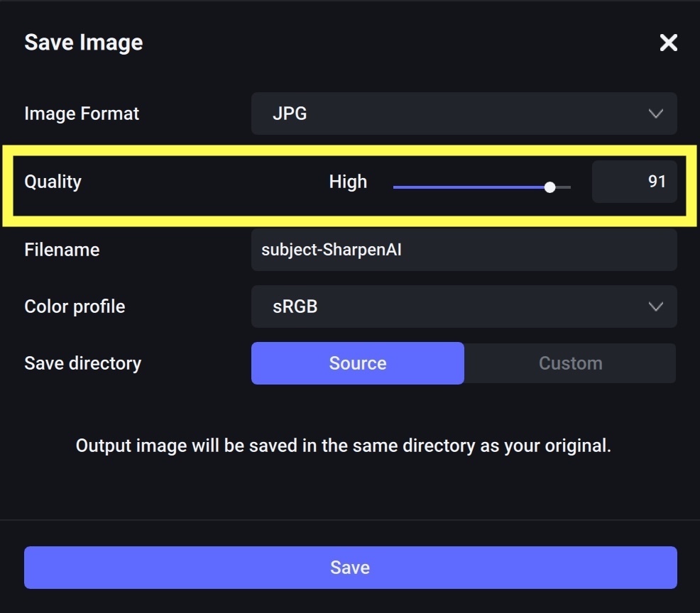Viewport: 700px width, 613px height.
Task: Click the Filename field containing subject-SharpenAI
Action: coord(463,250)
